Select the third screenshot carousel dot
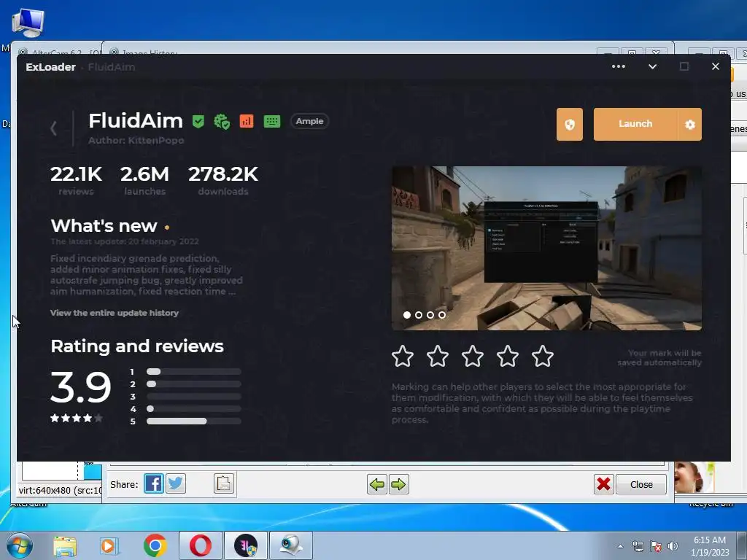This screenshot has height=560, width=747. pyautogui.click(x=430, y=315)
